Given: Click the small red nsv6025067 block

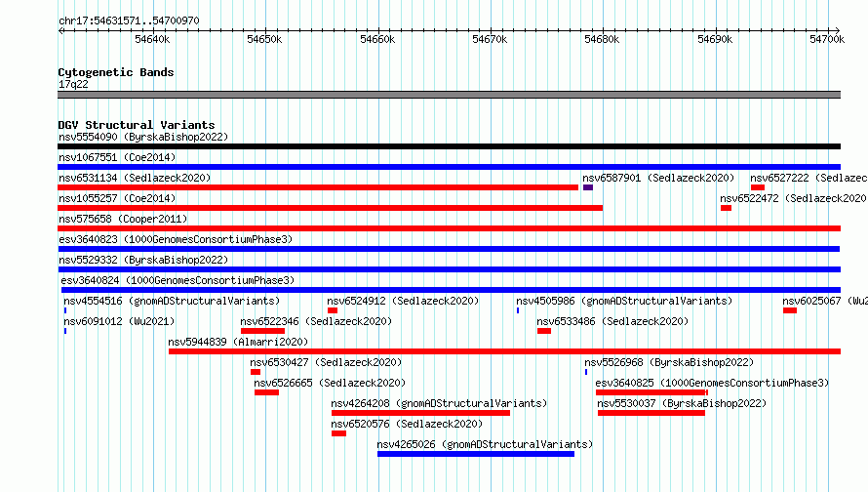Looking at the screenshot, I should pyautogui.click(x=790, y=310).
